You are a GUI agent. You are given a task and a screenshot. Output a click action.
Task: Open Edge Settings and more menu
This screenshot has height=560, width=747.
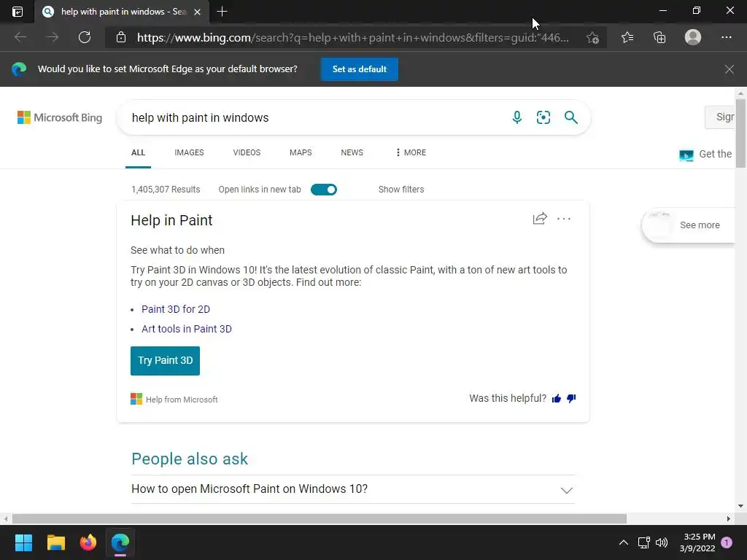click(726, 37)
